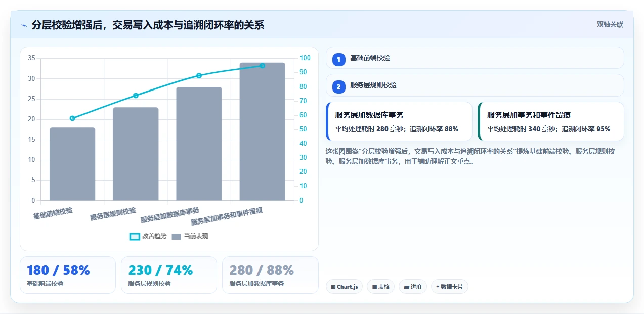
Task: Click text 平均处理耗时 280 毫秒；追溯闭环率 88%
Action: [397, 129]
